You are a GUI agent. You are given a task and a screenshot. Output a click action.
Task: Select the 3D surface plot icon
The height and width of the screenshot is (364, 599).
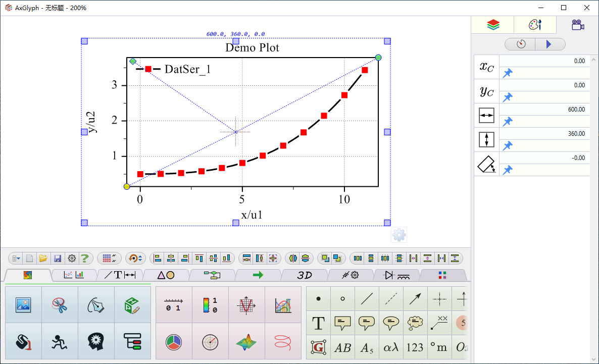point(246,342)
